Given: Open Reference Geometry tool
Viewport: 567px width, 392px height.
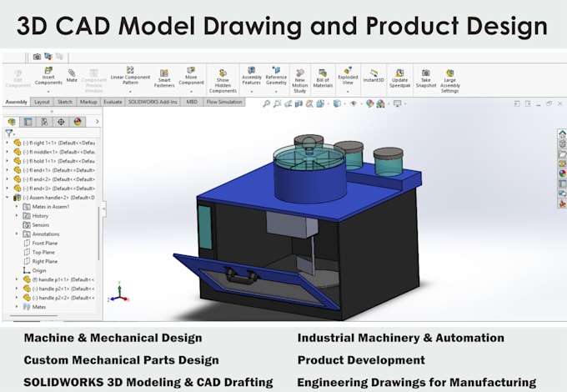Looking at the screenshot, I should point(276,76).
